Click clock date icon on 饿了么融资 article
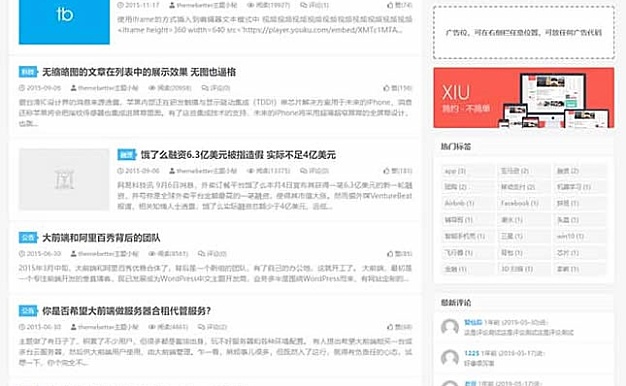The height and width of the screenshot is (386, 626). click(x=120, y=171)
